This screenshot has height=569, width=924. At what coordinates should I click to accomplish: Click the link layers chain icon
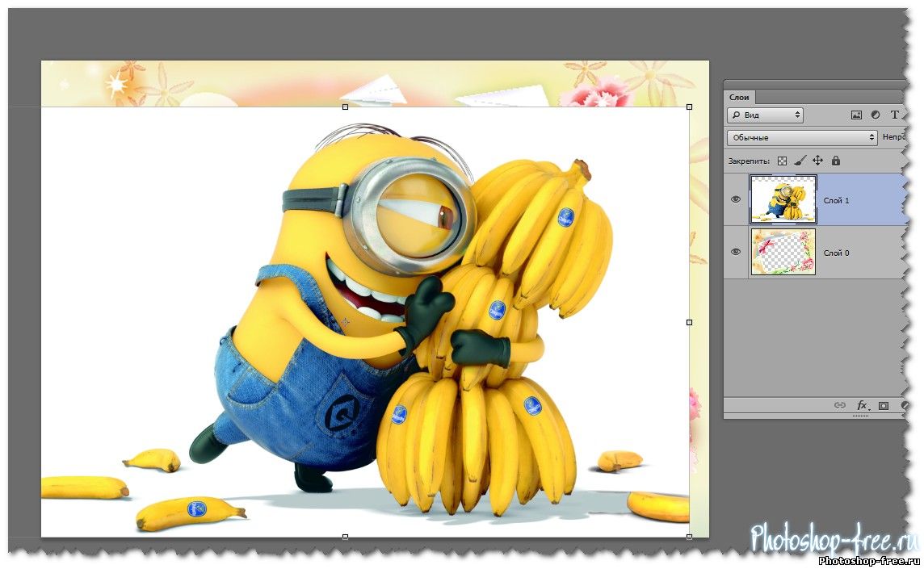tap(840, 405)
